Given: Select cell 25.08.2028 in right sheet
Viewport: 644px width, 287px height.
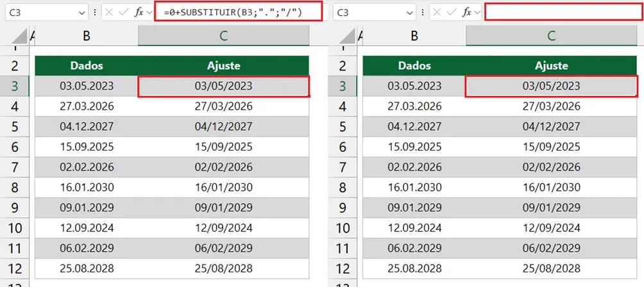Looking at the screenshot, I should click(x=414, y=269).
